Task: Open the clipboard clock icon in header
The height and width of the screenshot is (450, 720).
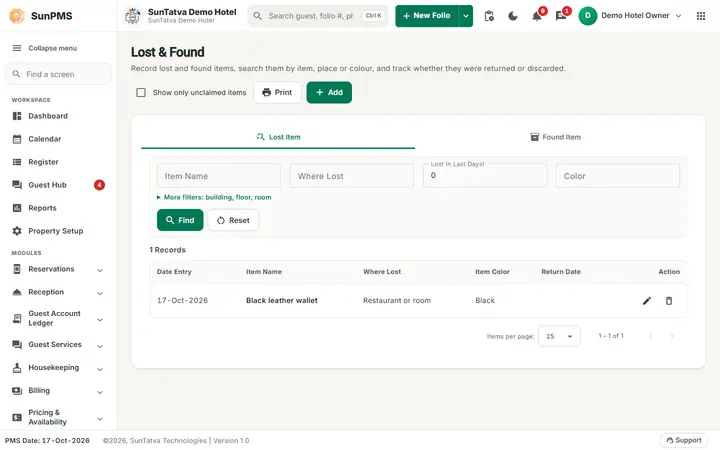Action: click(489, 16)
